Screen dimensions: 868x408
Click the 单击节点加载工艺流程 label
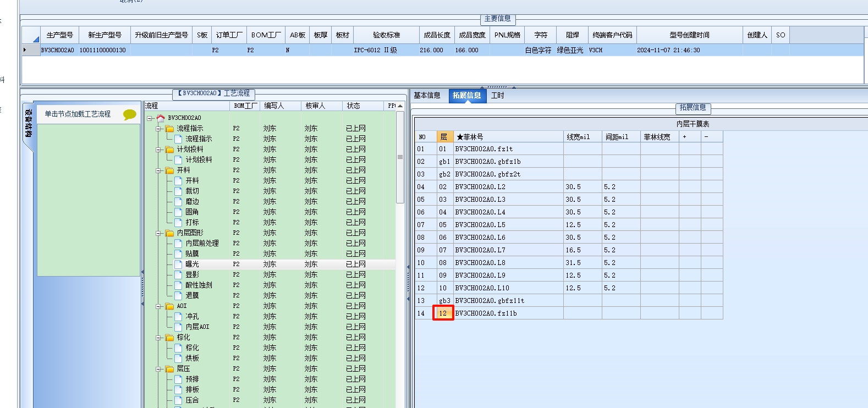pyautogui.click(x=78, y=114)
